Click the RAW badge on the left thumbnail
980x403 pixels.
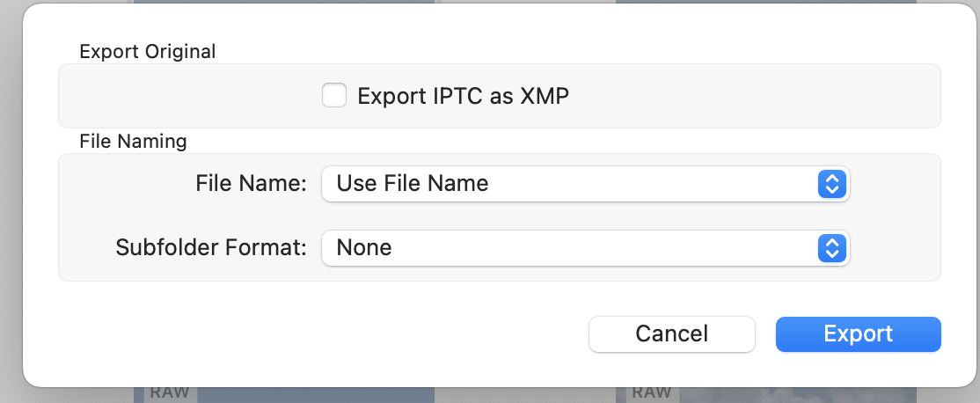click(169, 392)
